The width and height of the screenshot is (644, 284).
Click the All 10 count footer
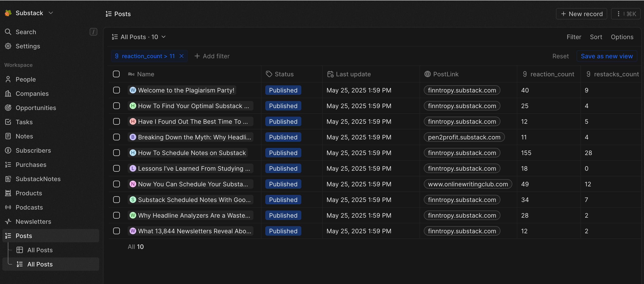(x=135, y=247)
